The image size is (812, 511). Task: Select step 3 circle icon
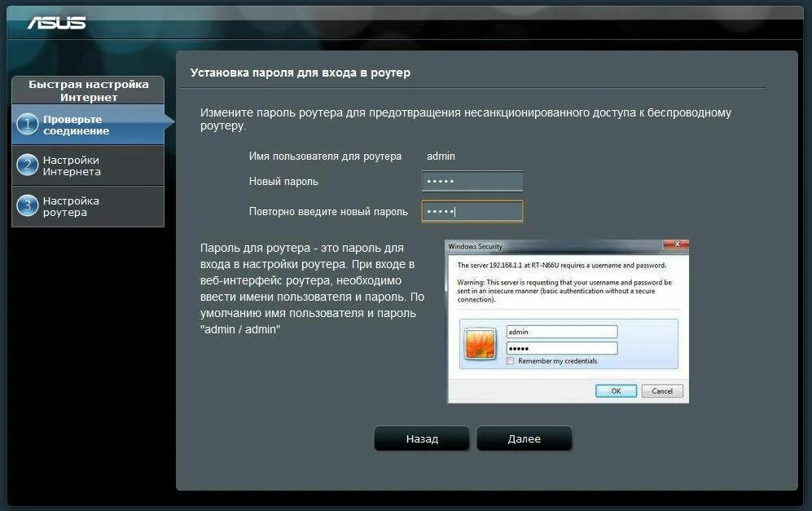(28, 205)
